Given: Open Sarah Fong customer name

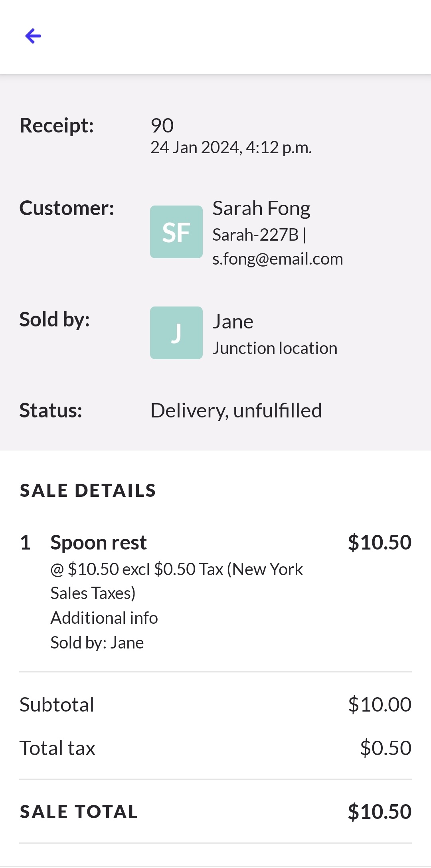Looking at the screenshot, I should pyautogui.click(x=261, y=208).
